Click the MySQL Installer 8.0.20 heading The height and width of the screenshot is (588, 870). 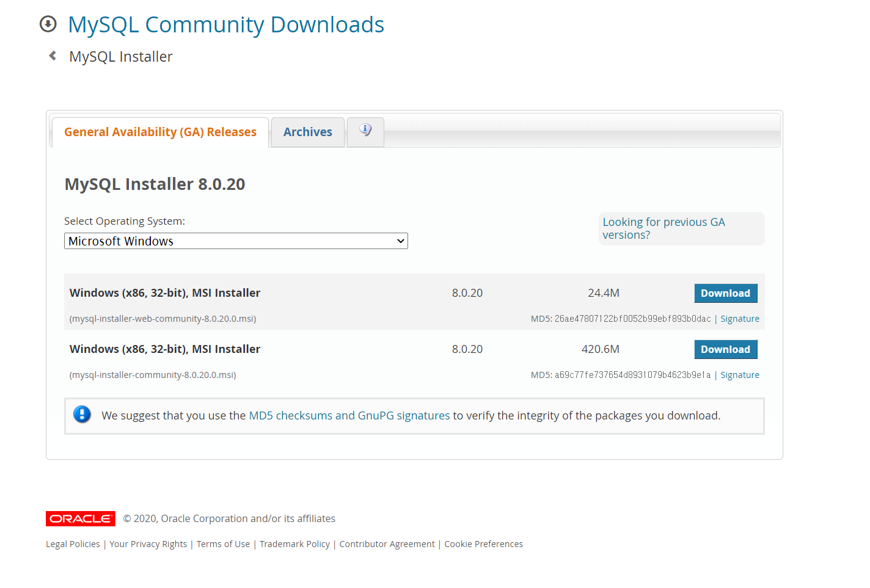(x=155, y=184)
